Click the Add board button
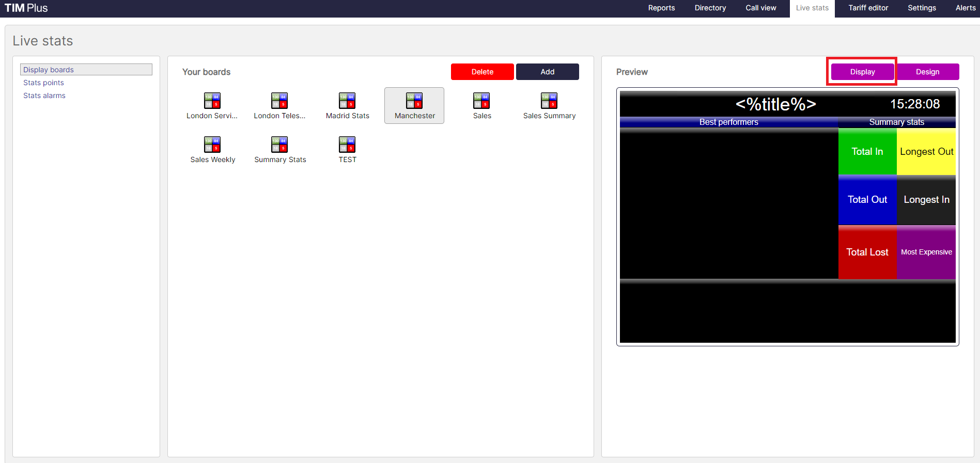Viewport: 980px width, 463px height. click(547, 72)
